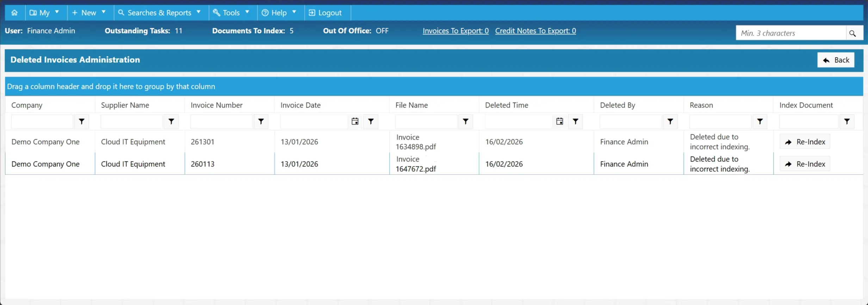Click Finance Admin in the 261301 row
Screen dimensions: 868x305
pos(624,142)
